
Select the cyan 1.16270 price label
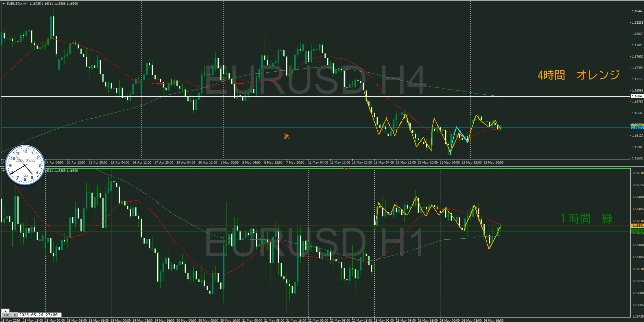click(x=637, y=127)
